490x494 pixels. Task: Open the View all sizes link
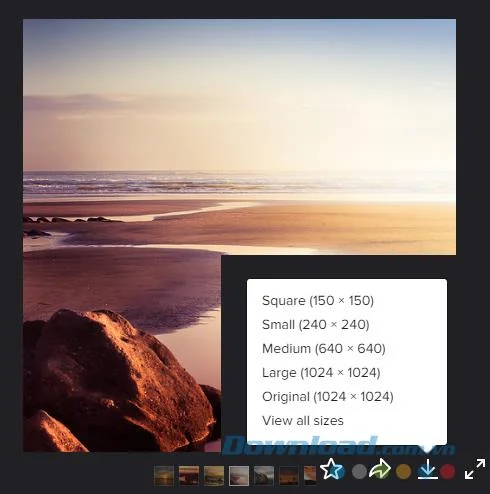303,421
